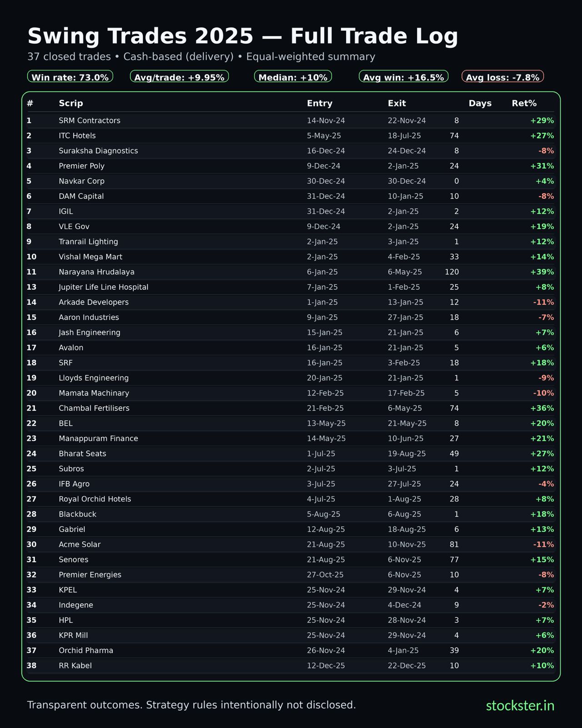Click the Avg win: +16.5% badge
The image size is (582, 728).
tap(403, 77)
